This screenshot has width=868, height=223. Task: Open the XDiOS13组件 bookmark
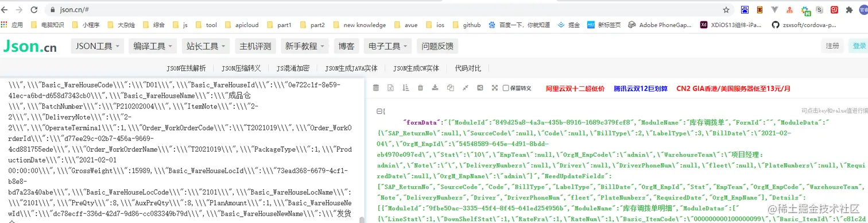(731, 25)
